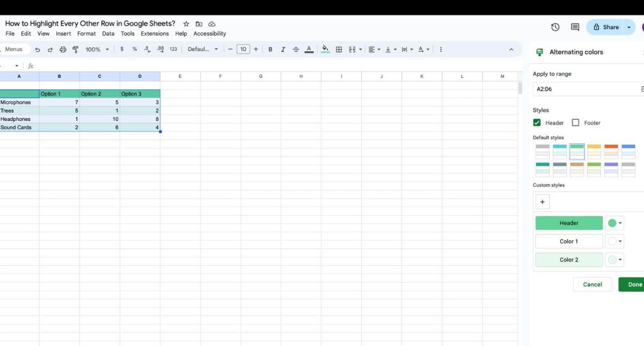Click the Print icon
This screenshot has height=346, width=644.
coord(63,49)
